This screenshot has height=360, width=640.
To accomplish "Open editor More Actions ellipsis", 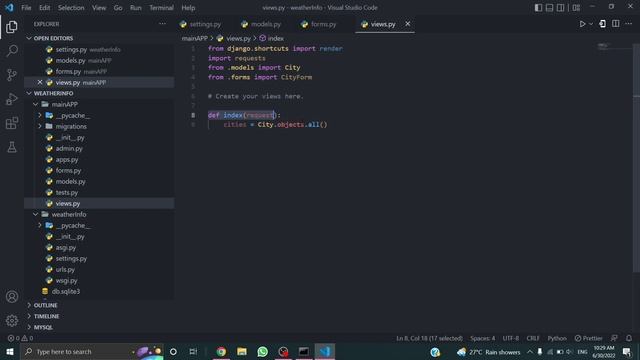I will click(x=629, y=24).
